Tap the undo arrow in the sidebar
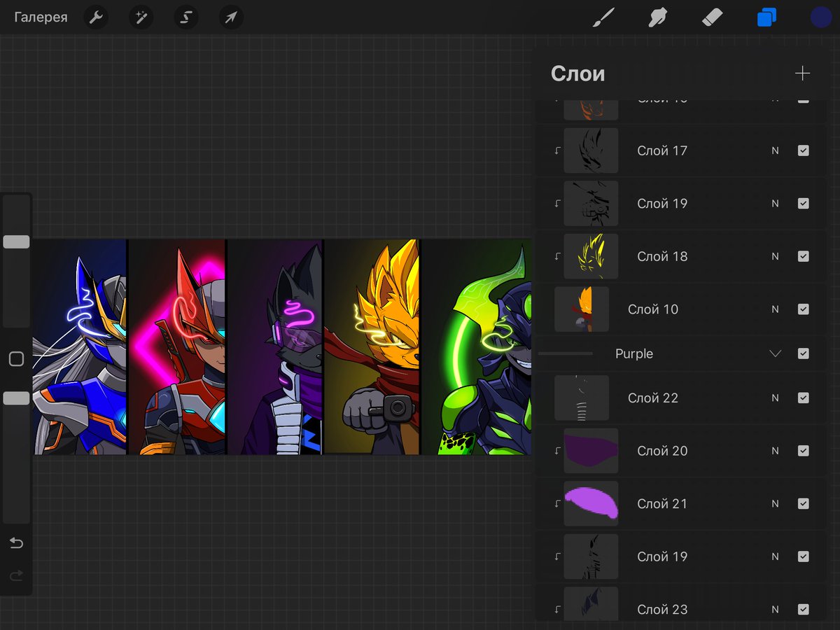The width and height of the screenshot is (840, 630). coord(16,542)
